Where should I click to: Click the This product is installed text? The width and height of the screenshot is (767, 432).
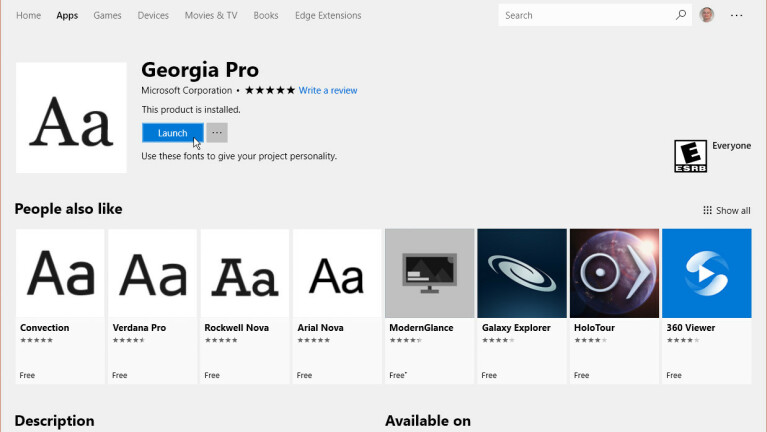tap(191, 110)
